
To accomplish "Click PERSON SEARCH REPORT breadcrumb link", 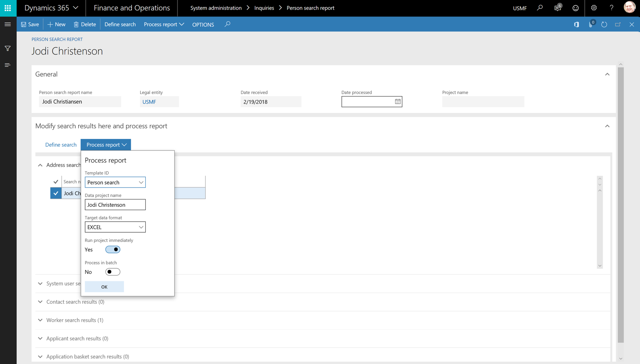I will (57, 39).
